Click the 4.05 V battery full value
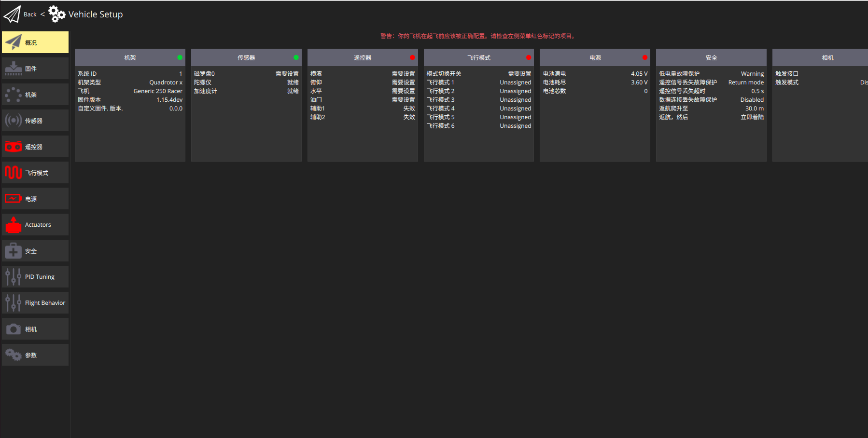 (639, 74)
